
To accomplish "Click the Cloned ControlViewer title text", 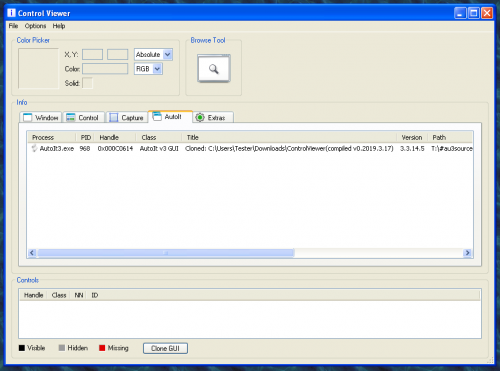I will tap(289, 148).
